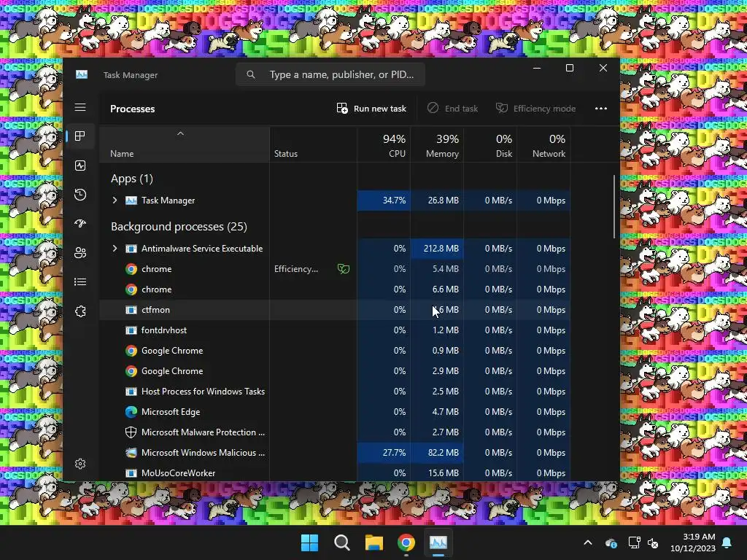Click the search magnifier icon in Task Manager

[251, 75]
